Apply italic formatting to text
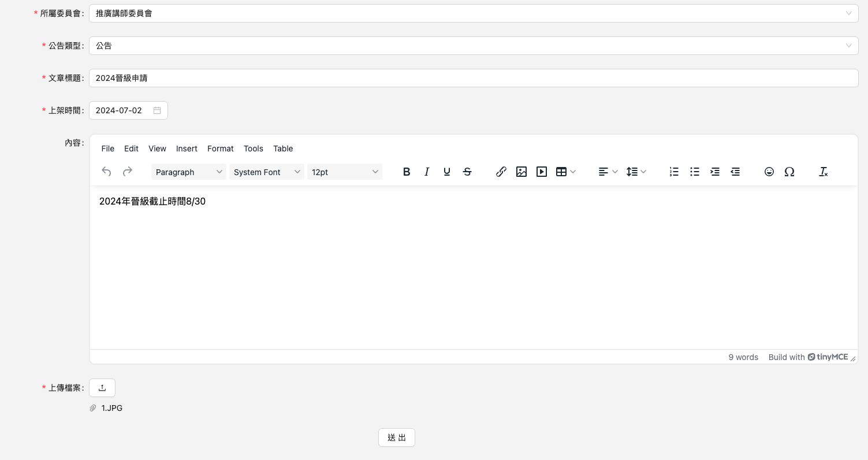 tap(427, 172)
